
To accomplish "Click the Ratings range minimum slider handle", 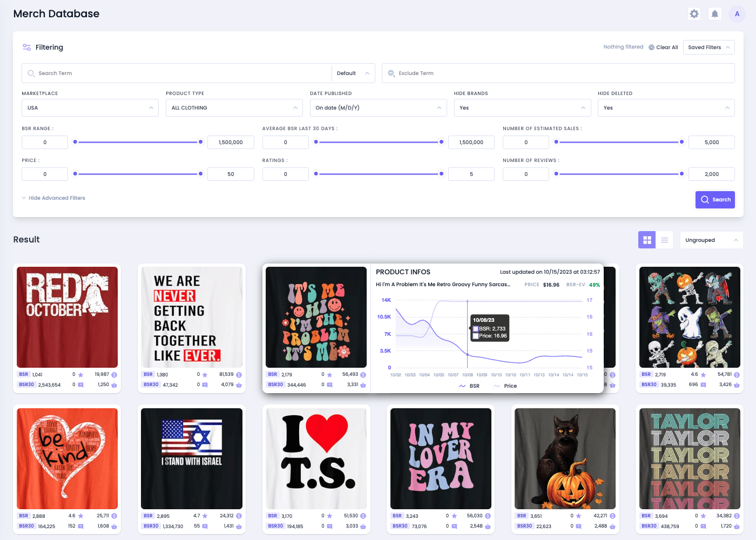I will click(316, 174).
